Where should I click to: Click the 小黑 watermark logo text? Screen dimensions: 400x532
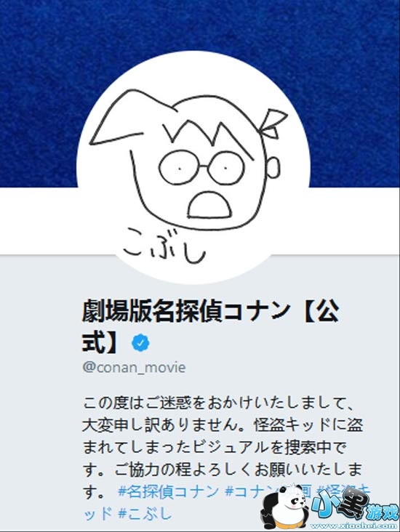point(340,505)
